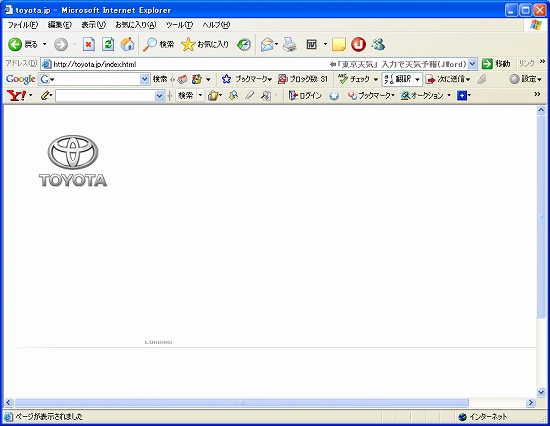Click the Google toolbar highlighter pen icon

[482, 79]
